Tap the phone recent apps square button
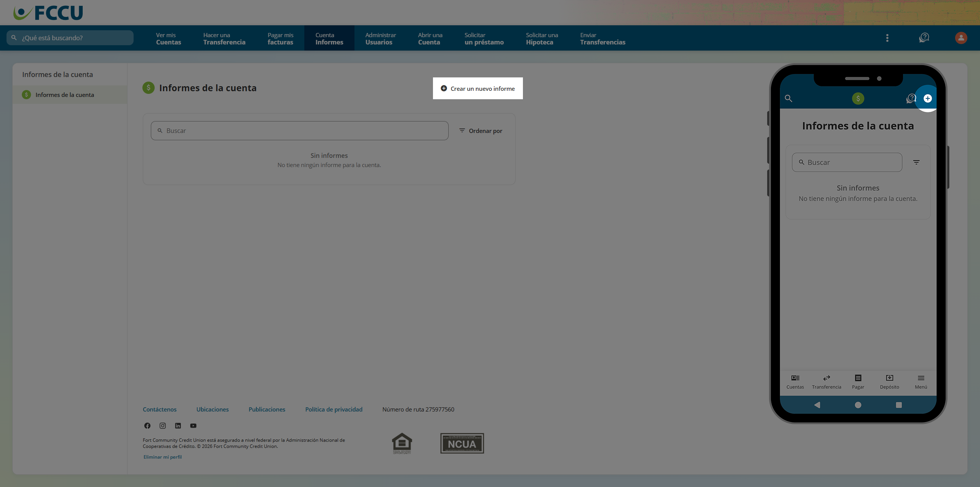 [x=899, y=405]
